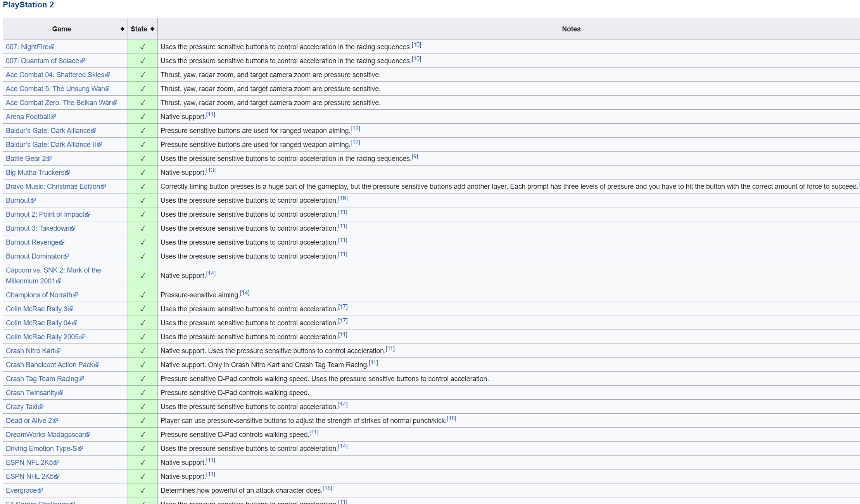860x504 pixels.
Task: Follow reference [18] in Dead or Alive 2 row
Action: pyautogui.click(x=451, y=419)
